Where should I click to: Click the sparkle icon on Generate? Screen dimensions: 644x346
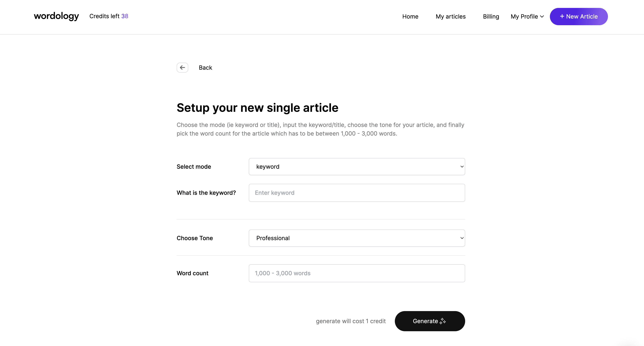tap(442, 321)
